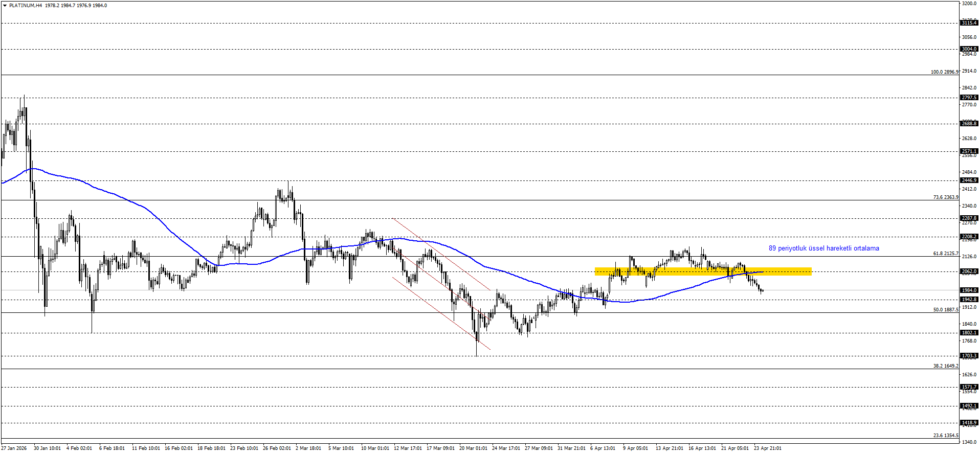Click the 3056.0 price scale value

(969, 37)
